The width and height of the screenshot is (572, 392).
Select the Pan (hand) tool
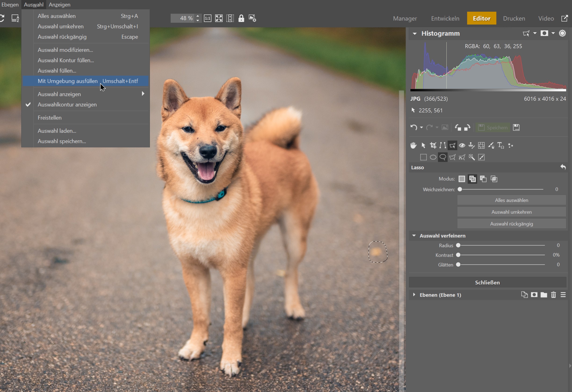pyautogui.click(x=413, y=145)
